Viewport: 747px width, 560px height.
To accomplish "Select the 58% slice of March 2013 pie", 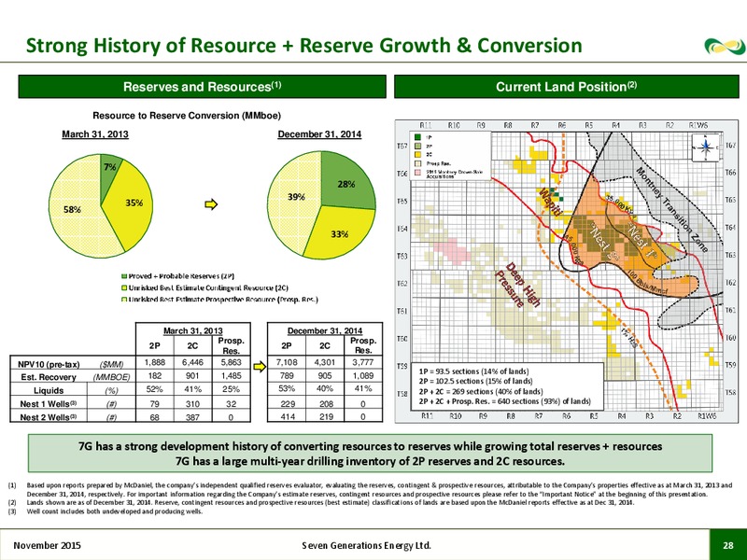I will (x=73, y=209).
